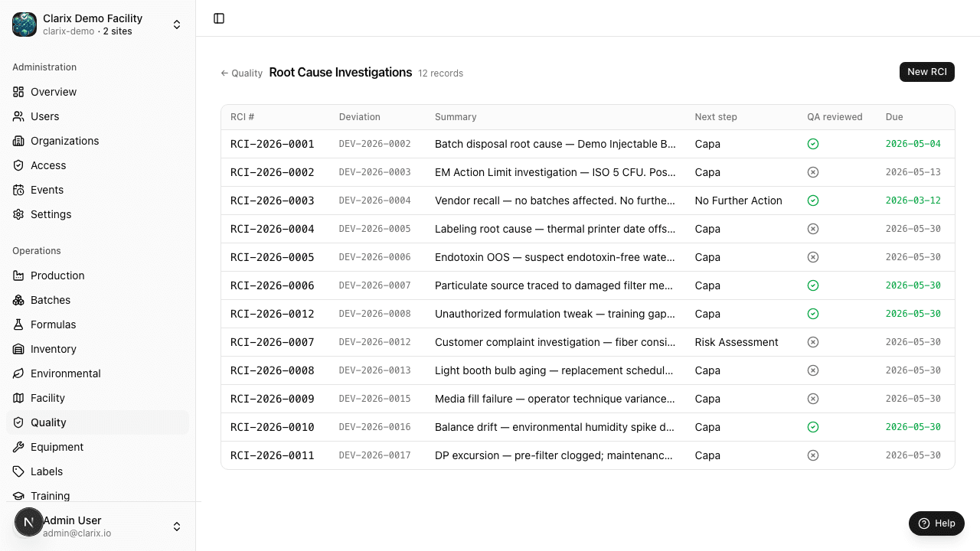Image resolution: width=980 pixels, height=551 pixels.
Task: Click the Next step column header
Action: [x=716, y=117]
